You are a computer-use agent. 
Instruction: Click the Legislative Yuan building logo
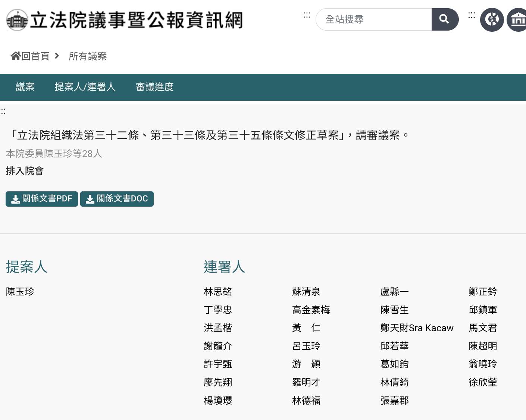[x=17, y=20]
